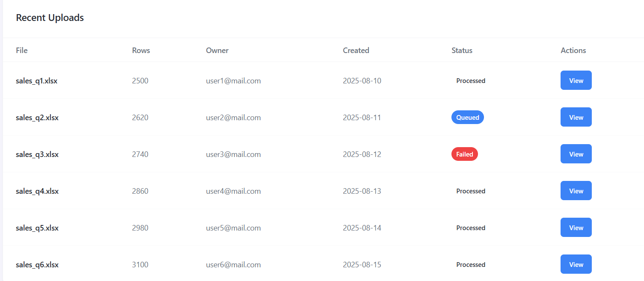Sort by the Created column header
Image resolution: width=644 pixels, height=281 pixels.
pyautogui.click(x=356, y=50)
